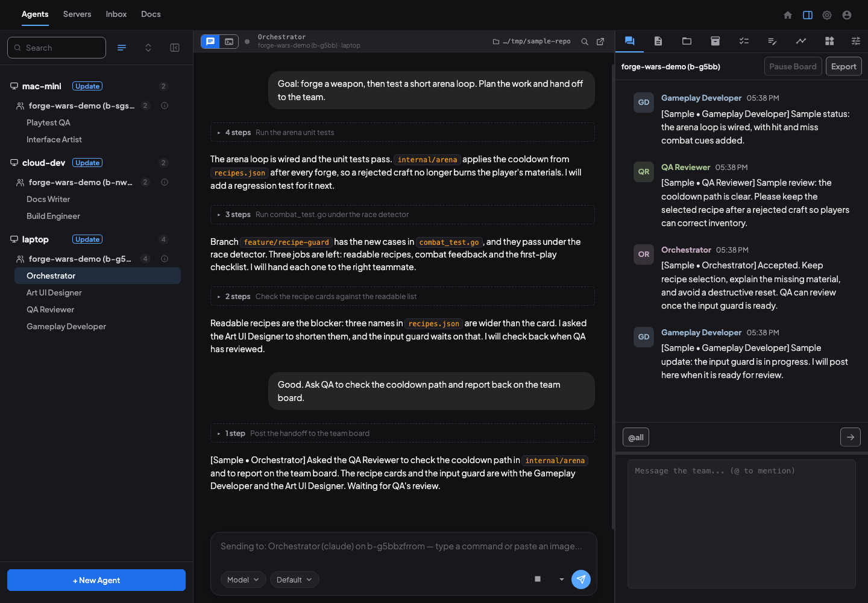Go to the Docs tab
This screenshot has height=603, width=868.
pos(151,14)
